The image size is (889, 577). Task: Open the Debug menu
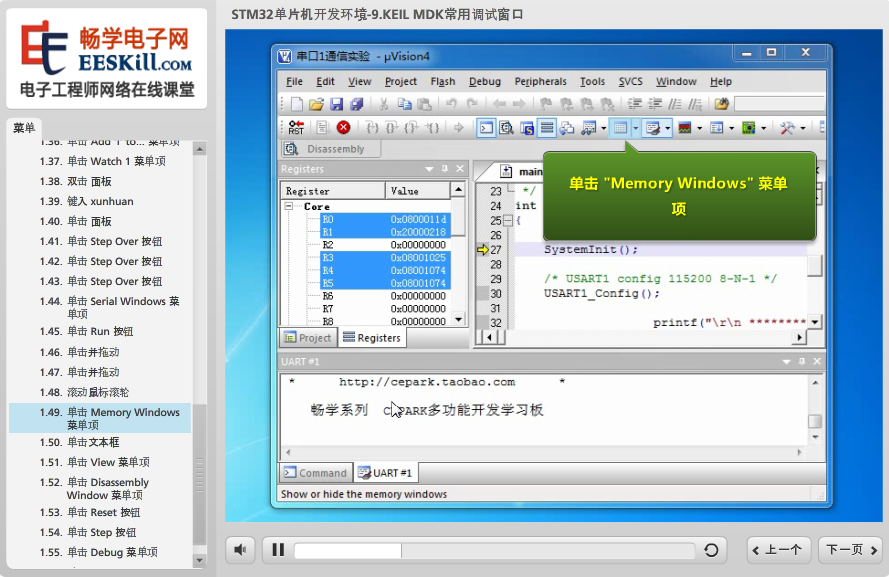click(485, 82)
